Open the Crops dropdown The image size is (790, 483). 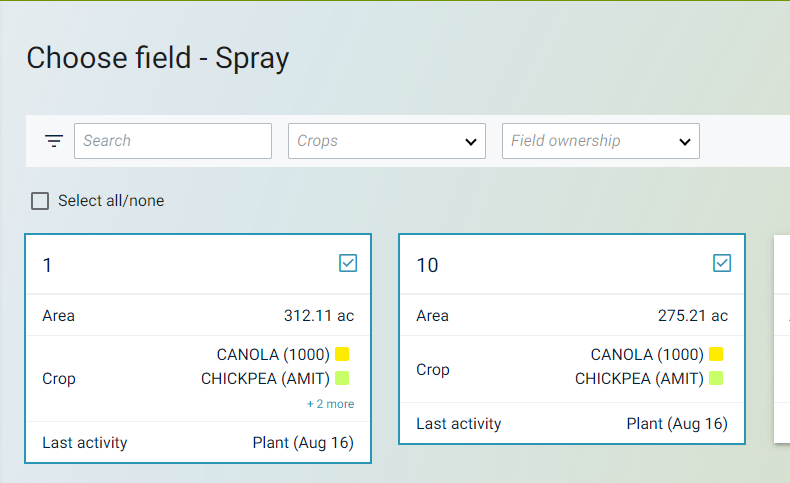click(x=386, y=141)
